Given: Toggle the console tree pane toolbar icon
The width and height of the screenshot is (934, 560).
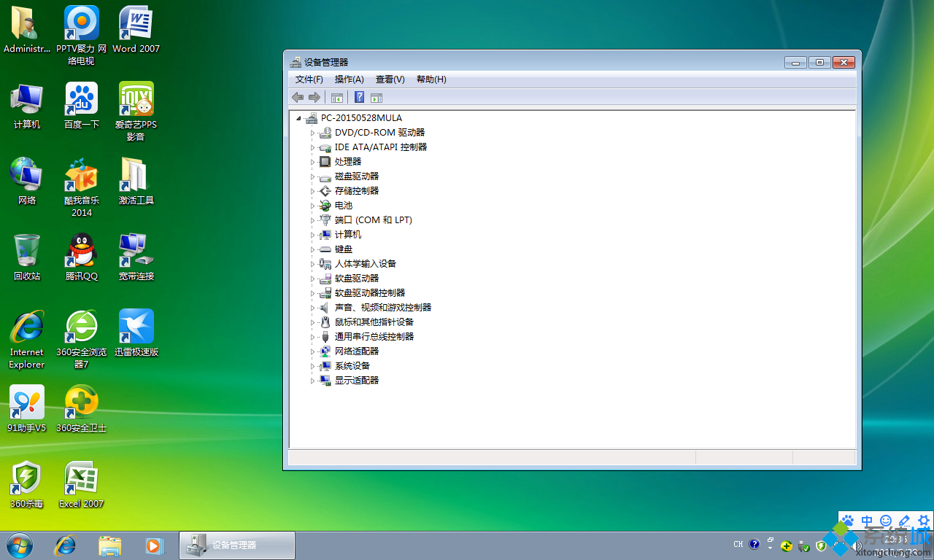Looking at the screenshot, I should pyautogui.click(x=337, y=97).
